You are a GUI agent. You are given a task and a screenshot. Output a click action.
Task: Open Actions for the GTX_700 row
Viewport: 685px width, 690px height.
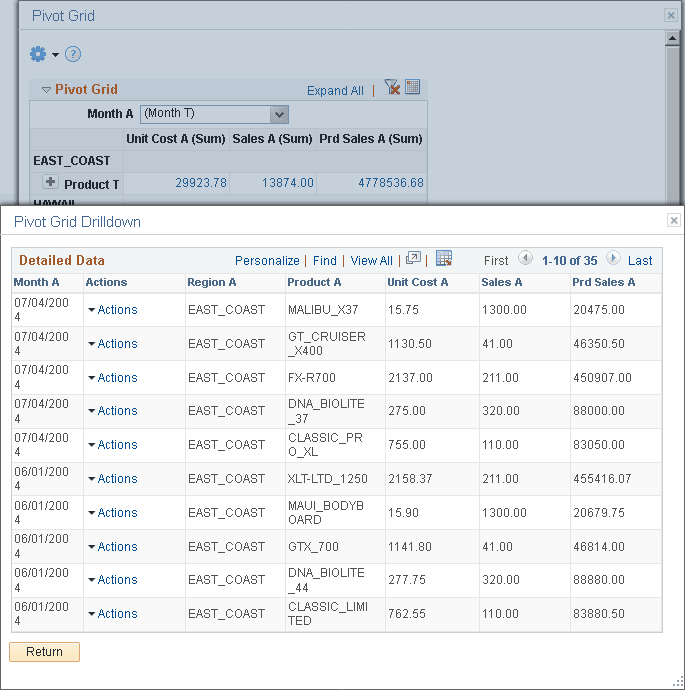point(113,547)
